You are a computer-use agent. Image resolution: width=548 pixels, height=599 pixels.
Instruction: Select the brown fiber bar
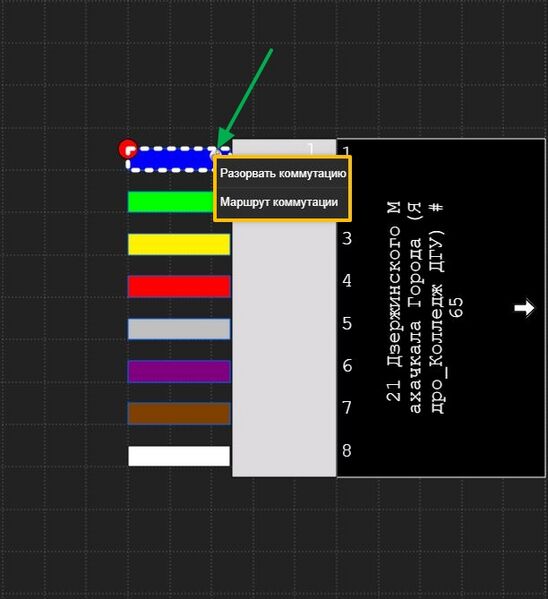179,414
